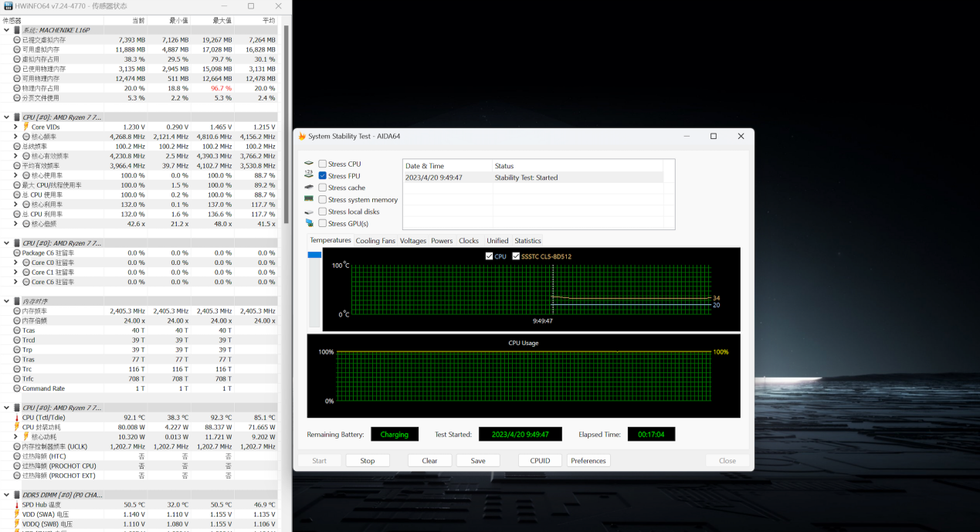
Task: Click the blue graph scale slider handle
Action: point(314,255)
